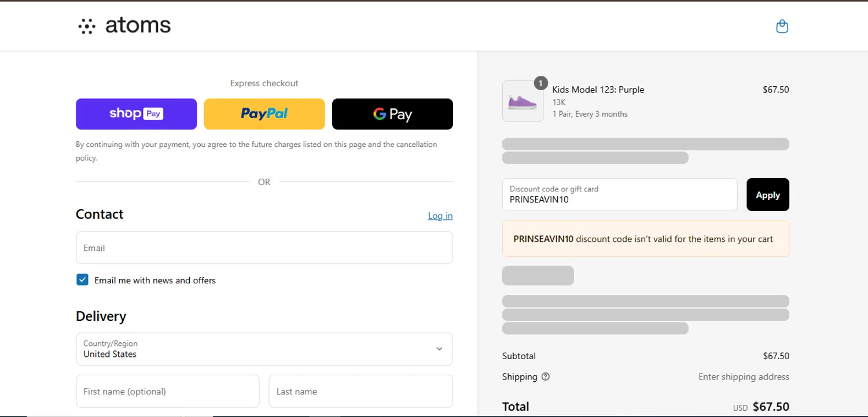
Task: Select Google Pay express checkout
Action: tap(392, 114)
